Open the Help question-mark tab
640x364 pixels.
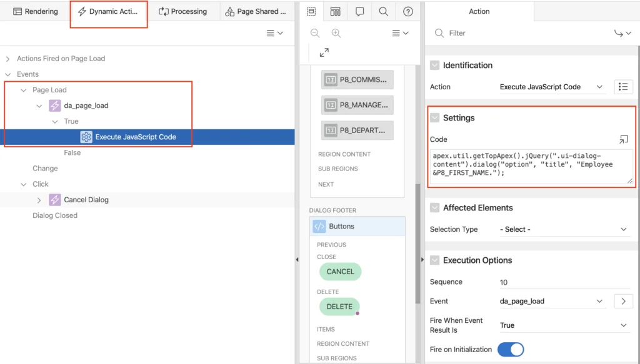[x=407, y=11]
